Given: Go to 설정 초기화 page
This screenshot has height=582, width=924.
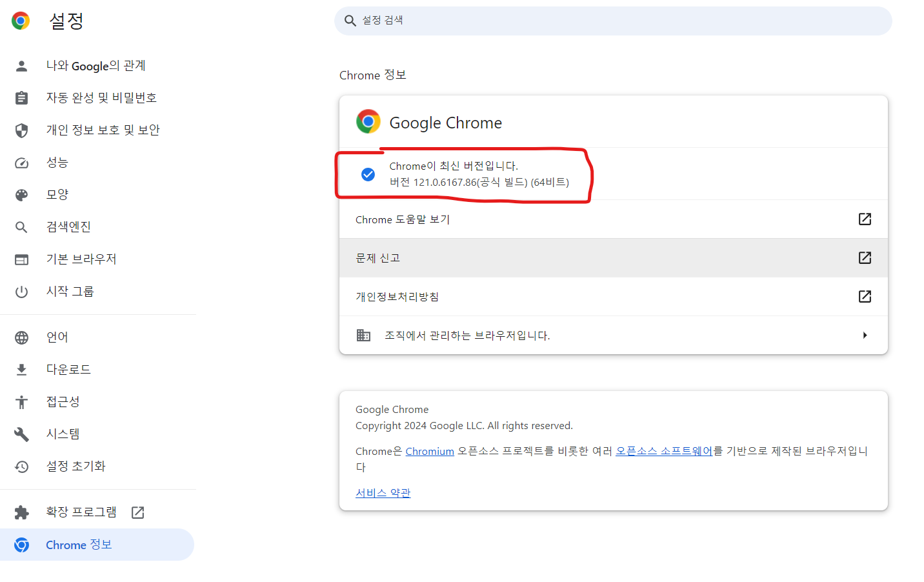Looking at the screenshot, I should [97, 467].
